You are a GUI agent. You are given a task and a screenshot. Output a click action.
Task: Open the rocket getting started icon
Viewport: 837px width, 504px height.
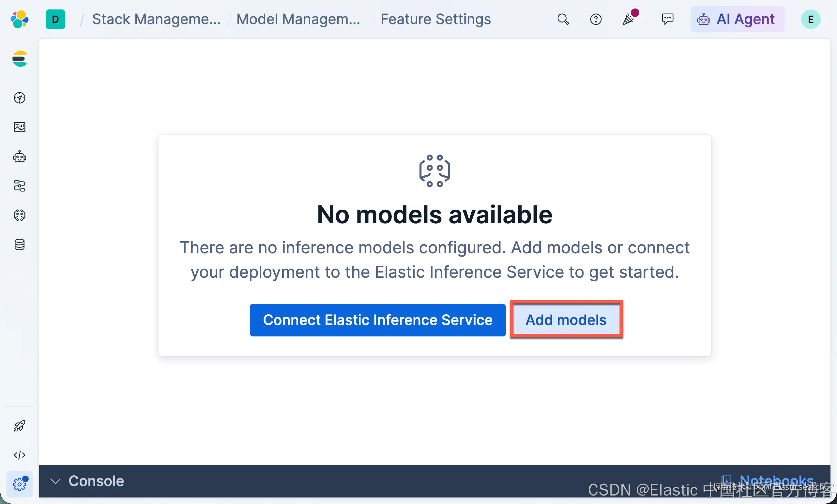20,426
